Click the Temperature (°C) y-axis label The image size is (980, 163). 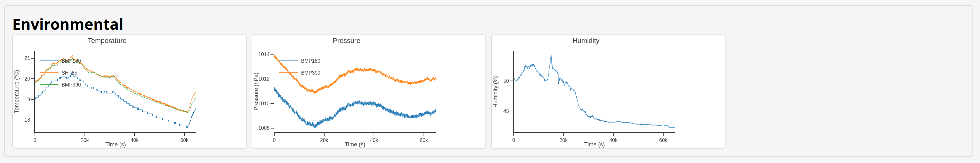17,91
